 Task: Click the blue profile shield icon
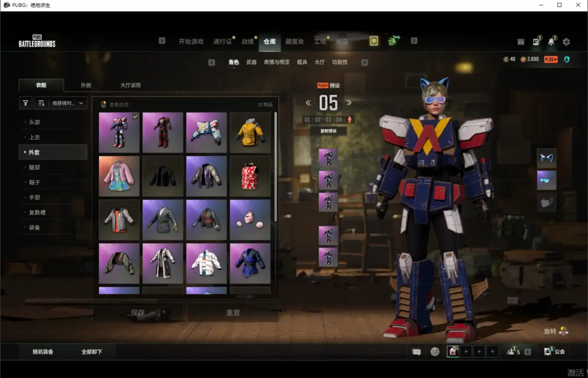[567, 59]
